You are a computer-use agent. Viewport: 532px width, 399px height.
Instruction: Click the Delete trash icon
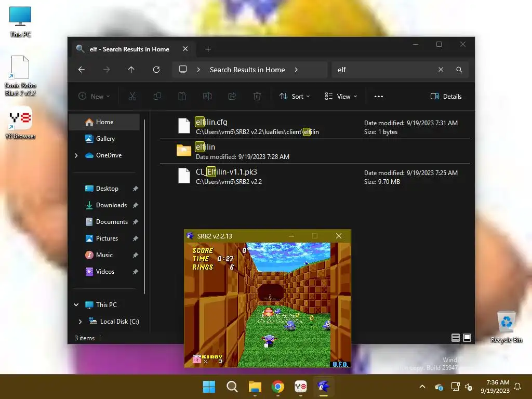coord(257,96)
